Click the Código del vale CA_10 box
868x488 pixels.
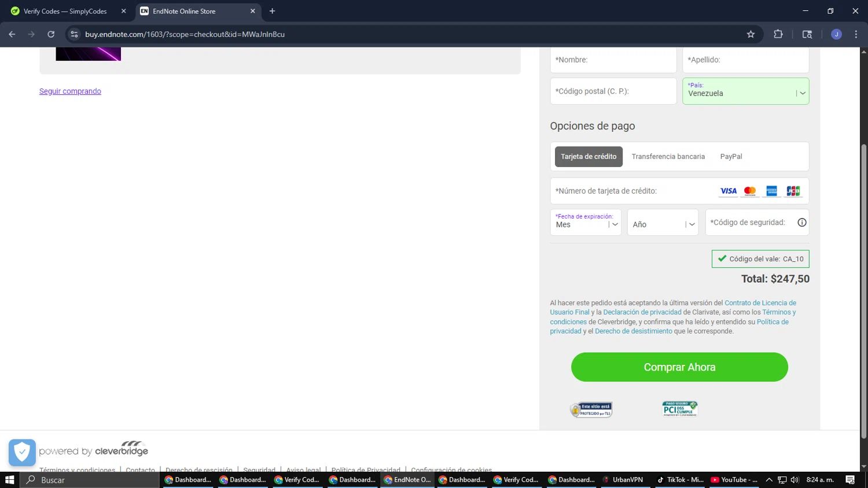[x=760, y=259]
